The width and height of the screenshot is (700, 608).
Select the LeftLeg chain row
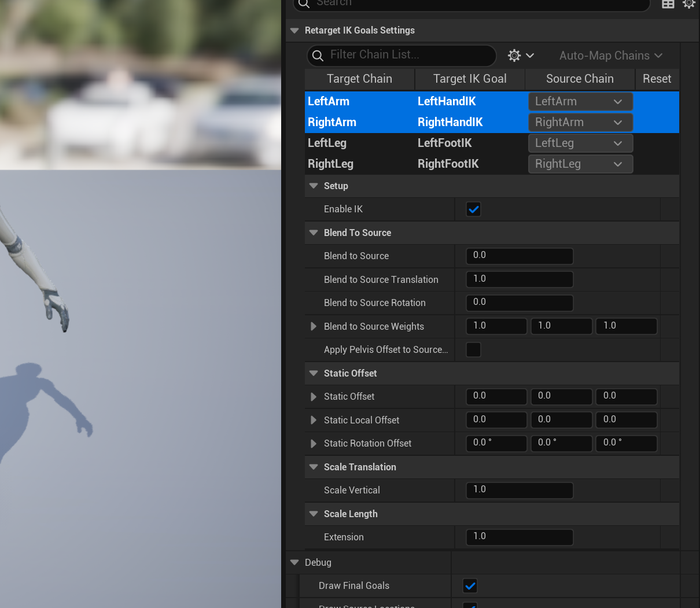(x=327, y=143)
